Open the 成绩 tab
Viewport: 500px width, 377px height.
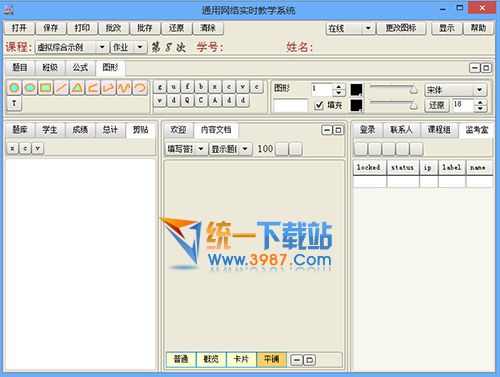point(80,130)
